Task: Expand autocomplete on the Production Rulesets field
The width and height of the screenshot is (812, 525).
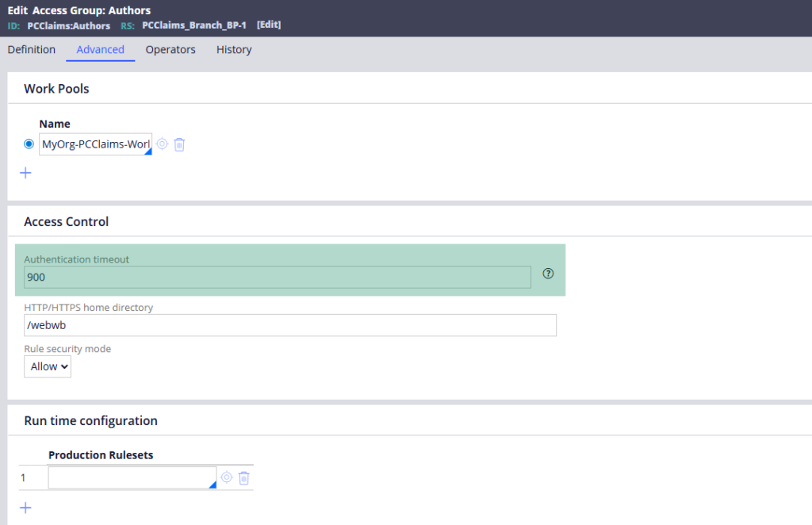Action: (x=213, y=485)
